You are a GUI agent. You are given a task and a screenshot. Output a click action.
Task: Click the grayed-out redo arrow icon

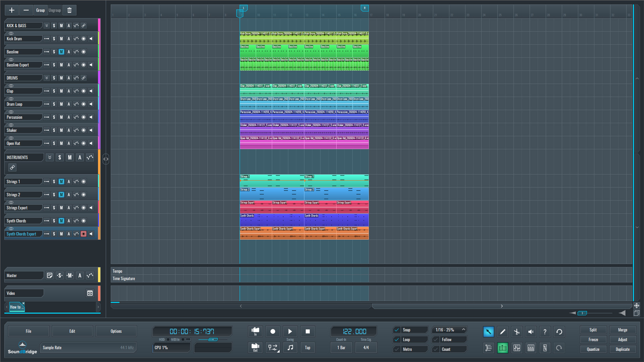pyautogui.click(x=559, y=348)
